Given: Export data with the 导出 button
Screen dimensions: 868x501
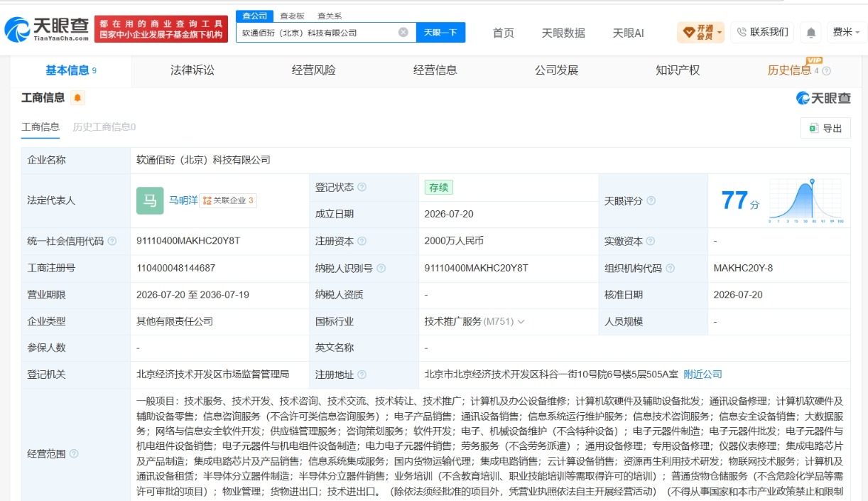Looking at the screenshot, I should (x=825, y=128).
